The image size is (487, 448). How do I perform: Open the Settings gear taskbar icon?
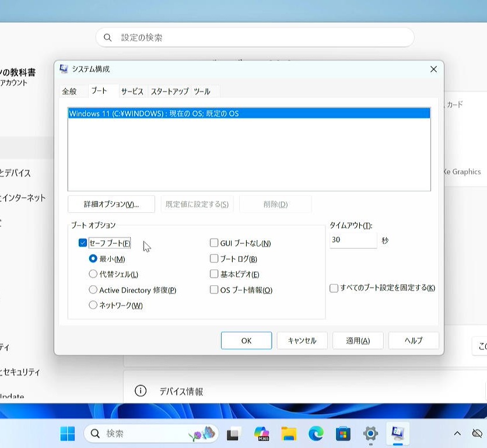370,433
